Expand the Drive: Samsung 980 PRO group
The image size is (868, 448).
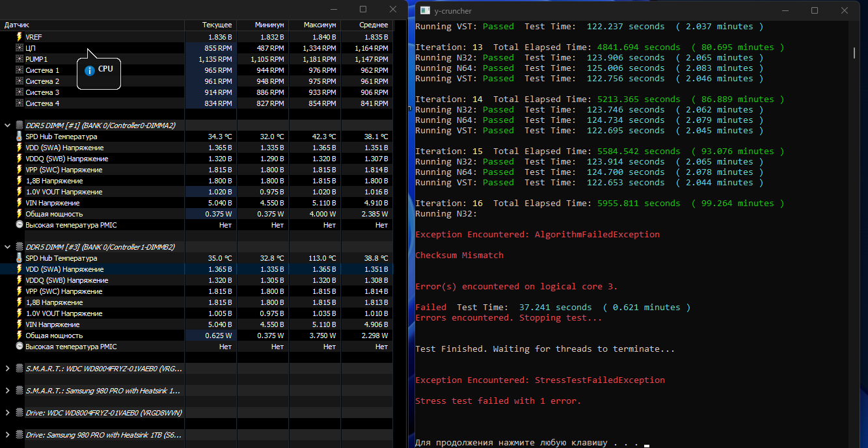[x=7, y=435]
